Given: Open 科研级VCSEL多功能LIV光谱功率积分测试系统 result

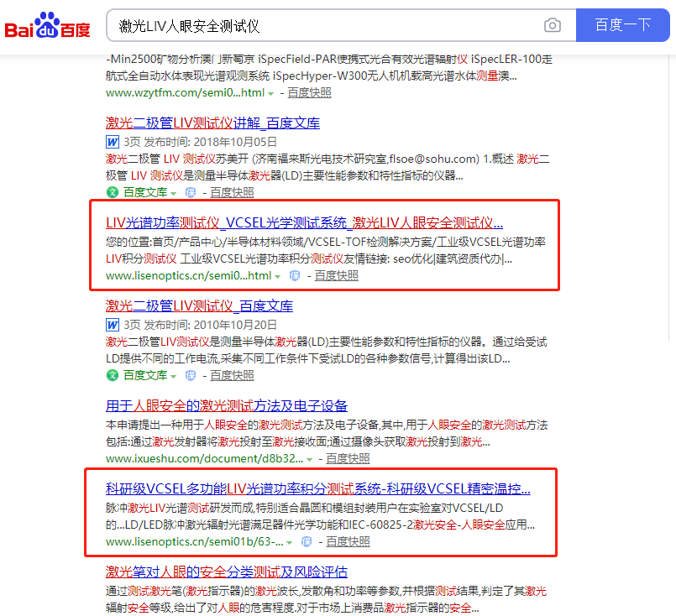Looking at the screenshot, I should 317,489.
